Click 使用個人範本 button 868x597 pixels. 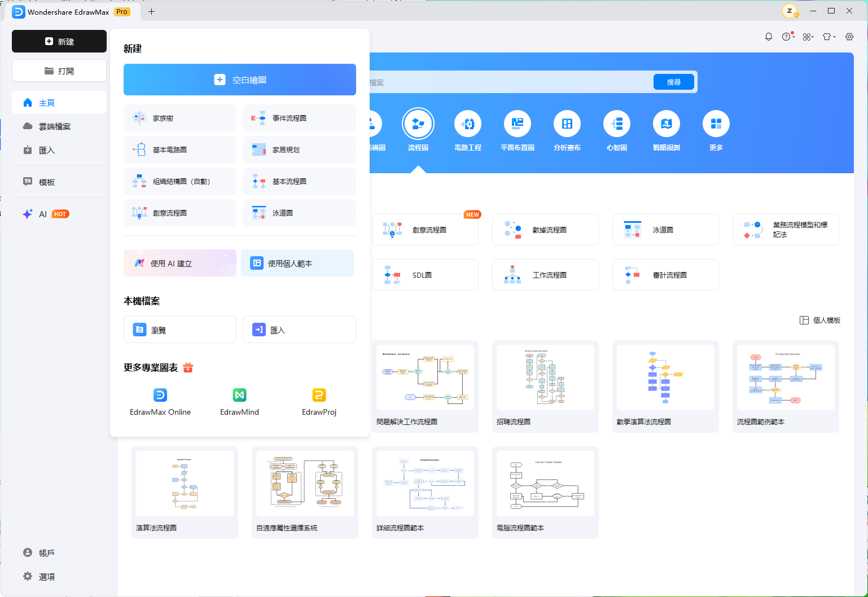[297, 263]
